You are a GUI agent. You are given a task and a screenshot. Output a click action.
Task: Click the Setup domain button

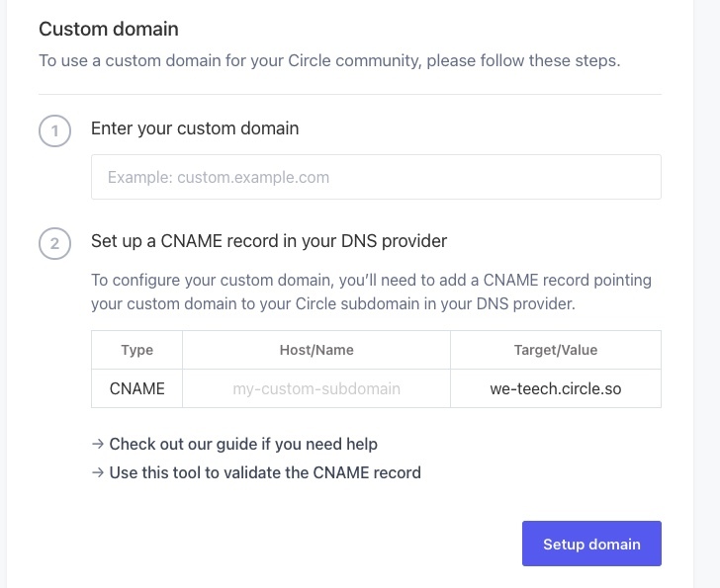pyautogui.click(x=591, y=544)
